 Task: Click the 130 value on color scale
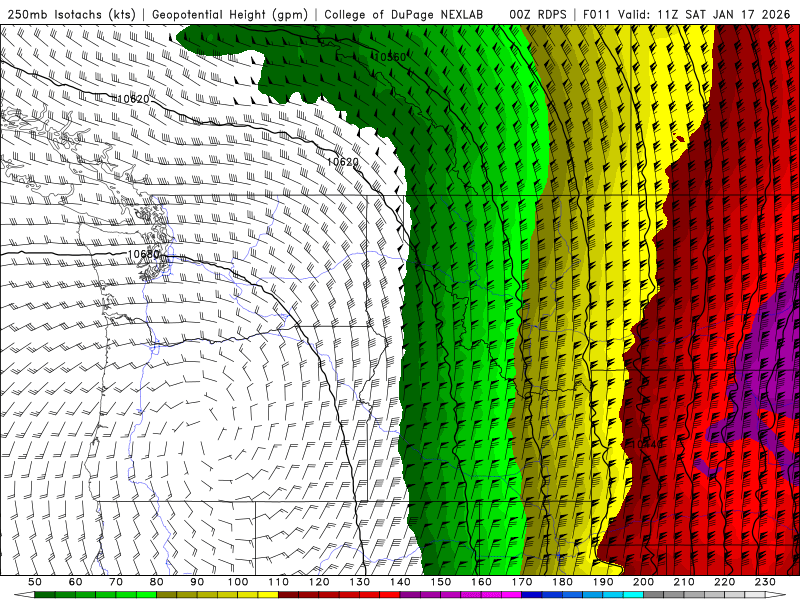(x=360, y=582)
